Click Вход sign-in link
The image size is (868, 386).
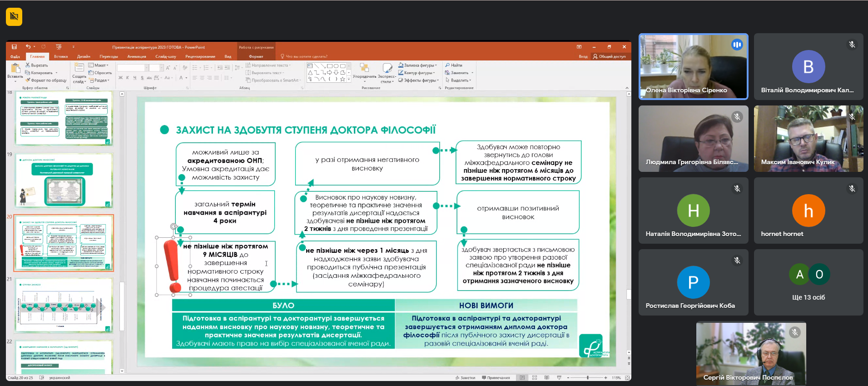tap(583, 56)
